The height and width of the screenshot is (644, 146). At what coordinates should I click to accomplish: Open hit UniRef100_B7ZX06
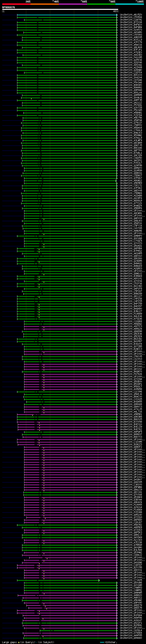[131, 22]
